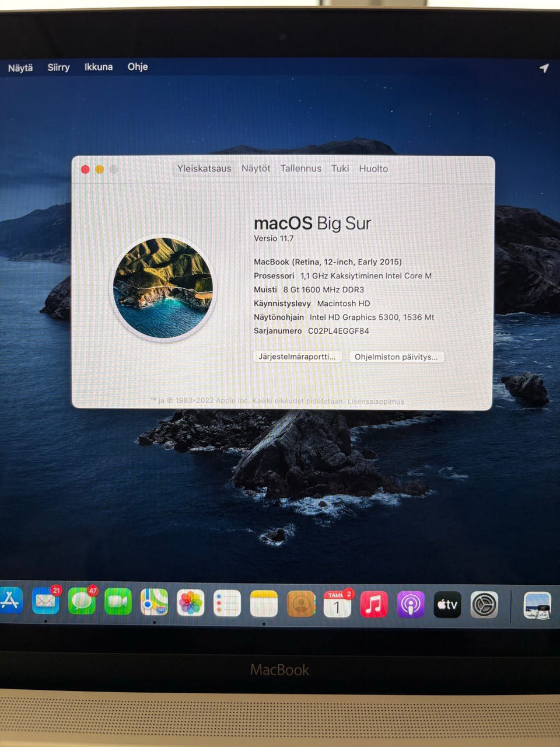Open System Preferences gear icon

pyautogui.click(x=484, y=605)
